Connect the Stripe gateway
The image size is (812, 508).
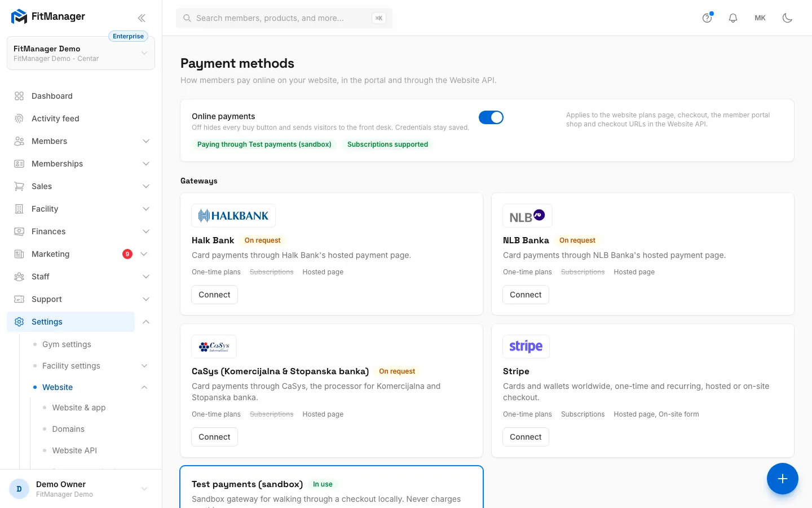(x=526, y=437)
